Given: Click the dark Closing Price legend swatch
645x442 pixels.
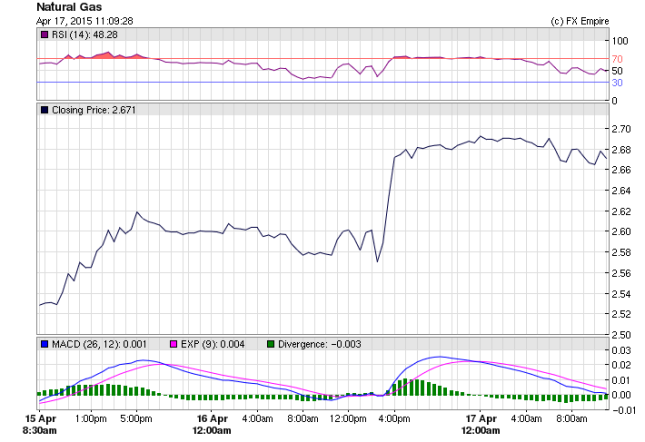Looking at the screenshot, I should pyautogui.click(x=44, y=110).
